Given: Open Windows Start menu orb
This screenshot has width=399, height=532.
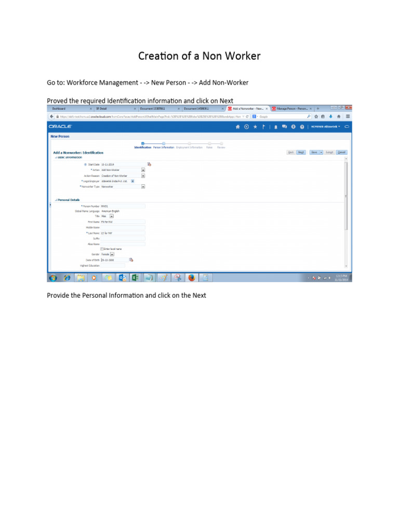Looking at the screenshot, I should 53,278.
